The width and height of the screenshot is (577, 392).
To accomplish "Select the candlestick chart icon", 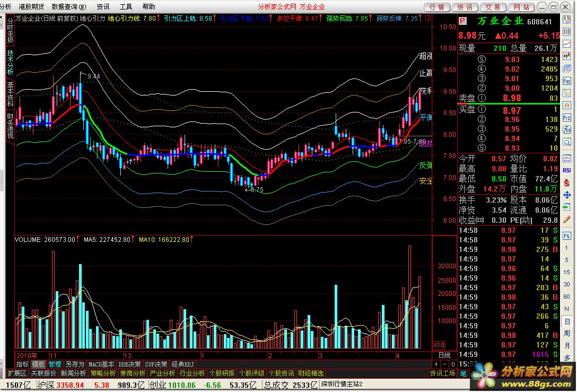I will [567, 56].
